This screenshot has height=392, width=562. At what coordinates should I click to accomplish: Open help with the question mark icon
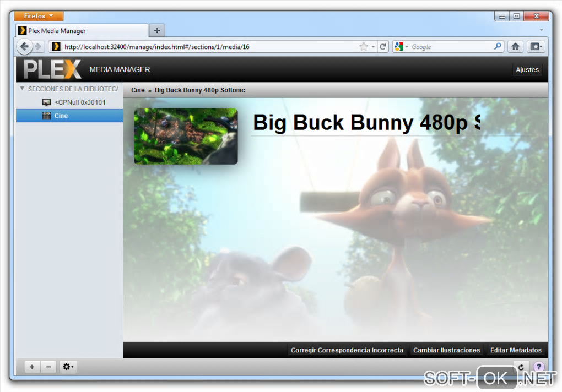pyautogui.click(x=539, y=367)
